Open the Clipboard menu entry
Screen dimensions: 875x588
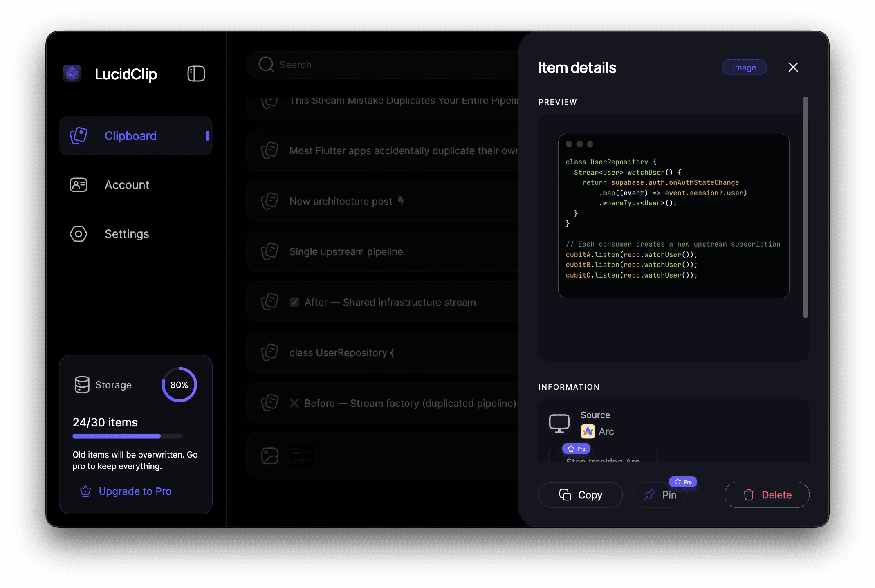click(x=130, y=135)
